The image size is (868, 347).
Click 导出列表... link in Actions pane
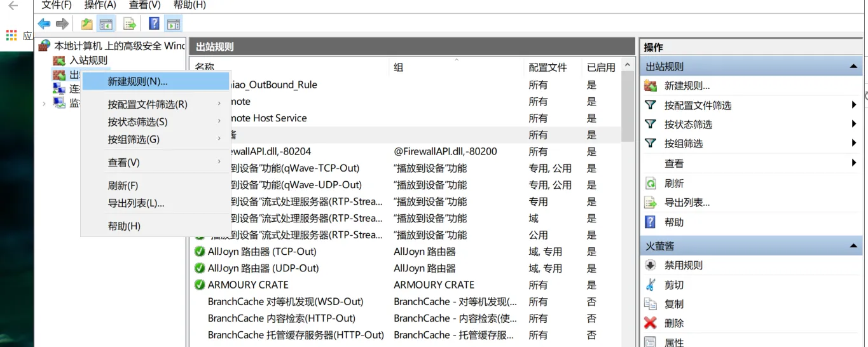687,203
